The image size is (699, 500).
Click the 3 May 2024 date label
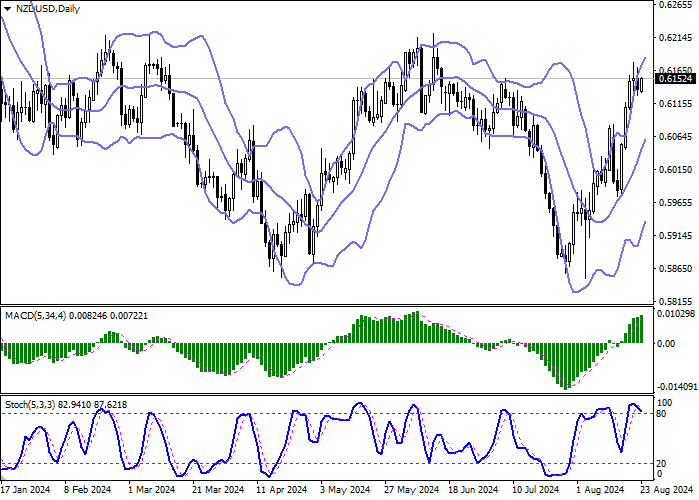pyautogui.click(x=345, y=490)
